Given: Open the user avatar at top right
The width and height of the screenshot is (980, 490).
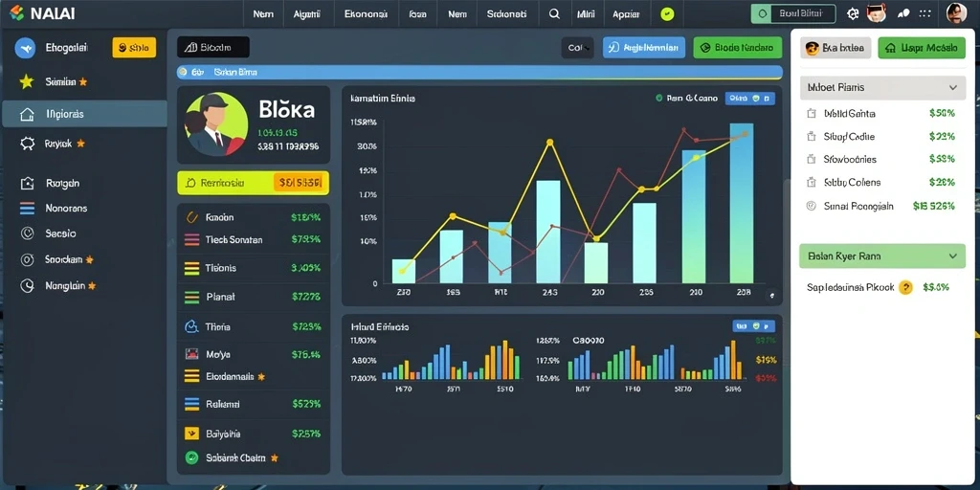Looking at the screenshot, I should [x=956, y=13].
